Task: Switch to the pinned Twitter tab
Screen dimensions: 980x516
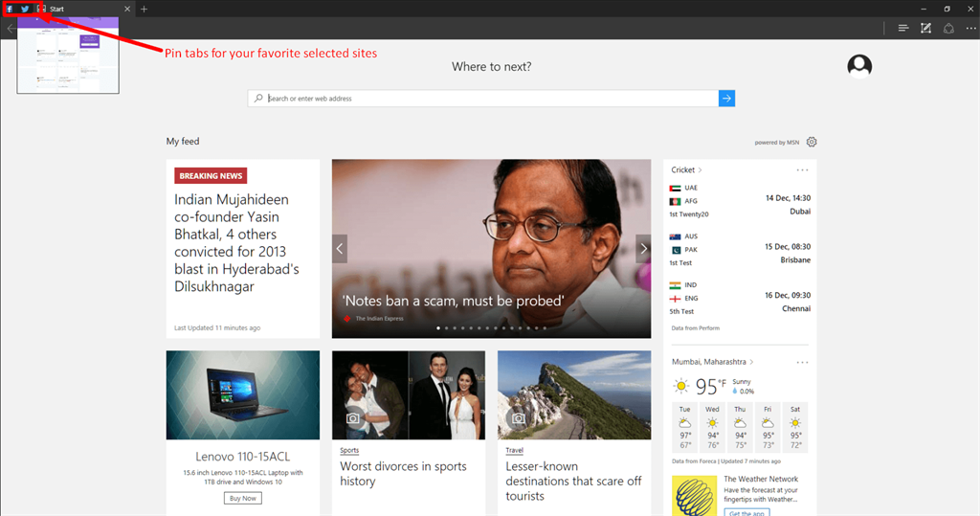Action: coord(25,9)
